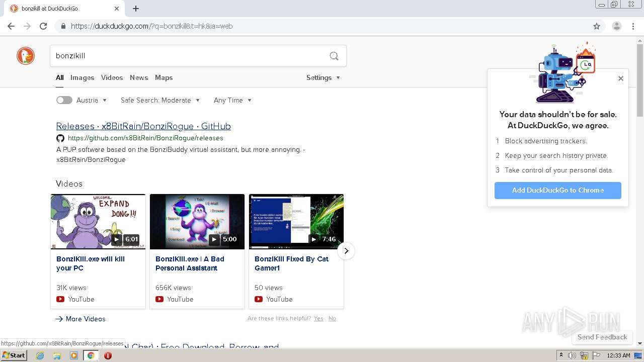Screen dimensions: 644x362
Task: Click YouTube icon under 31K views
Action: click(60, 299)
